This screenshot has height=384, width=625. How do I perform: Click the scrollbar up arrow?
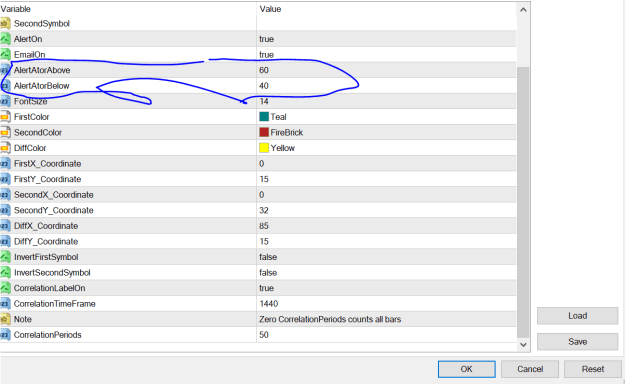click(523, 10)
